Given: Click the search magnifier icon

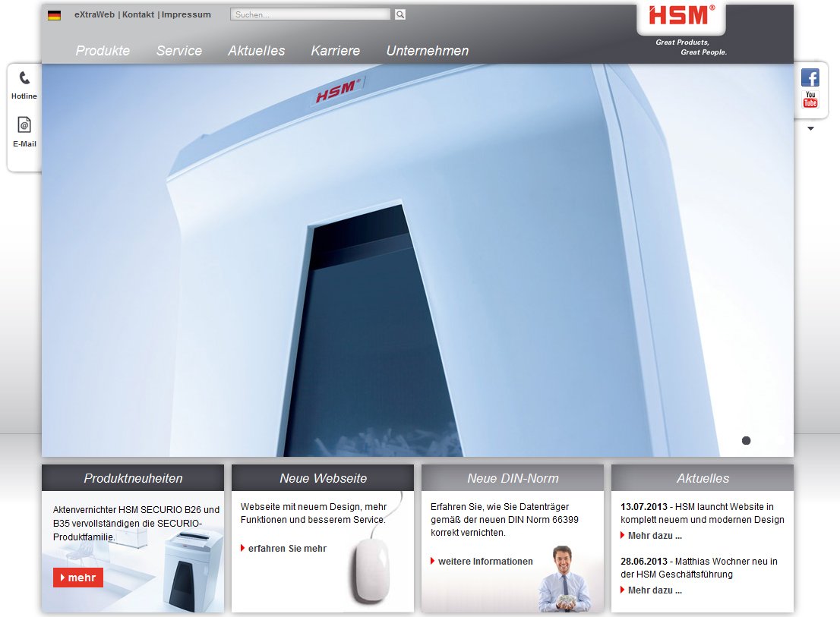Looking at the screenshot, I should pyautogui.click(x=399, y=14).
